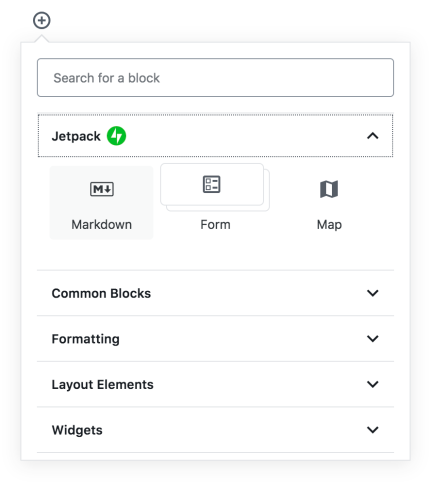The width and height of the screenshot is (430, 485).
Task: Open Layout Elements via its chevron
Action: point(373,384)
